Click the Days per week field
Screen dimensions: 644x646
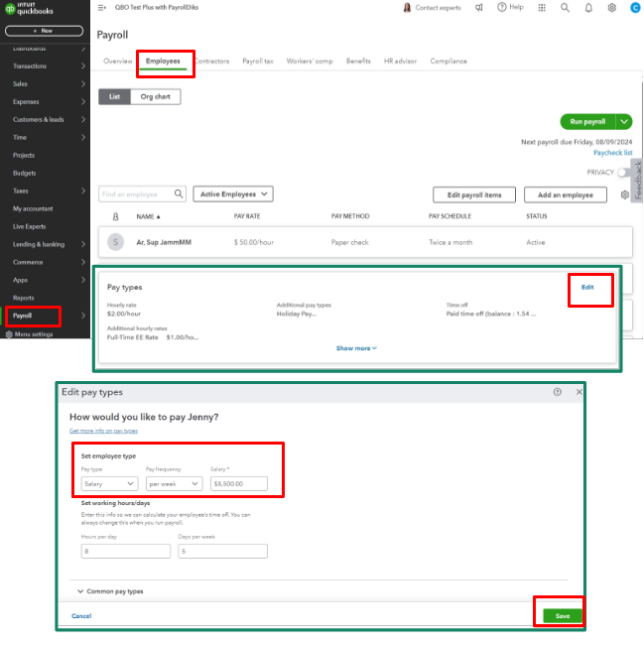(223, 552)
